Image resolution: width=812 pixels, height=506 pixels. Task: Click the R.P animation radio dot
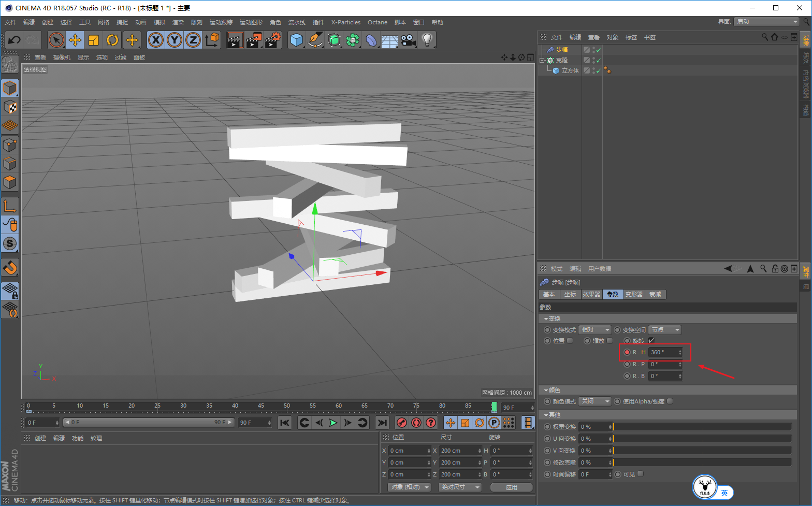point(627,364)
